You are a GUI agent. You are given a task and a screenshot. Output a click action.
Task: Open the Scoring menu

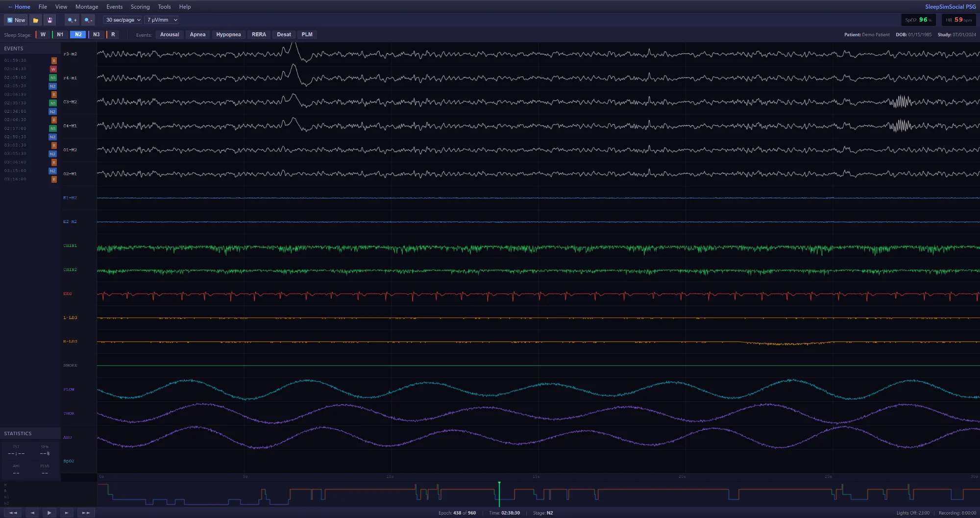[140, 7]
